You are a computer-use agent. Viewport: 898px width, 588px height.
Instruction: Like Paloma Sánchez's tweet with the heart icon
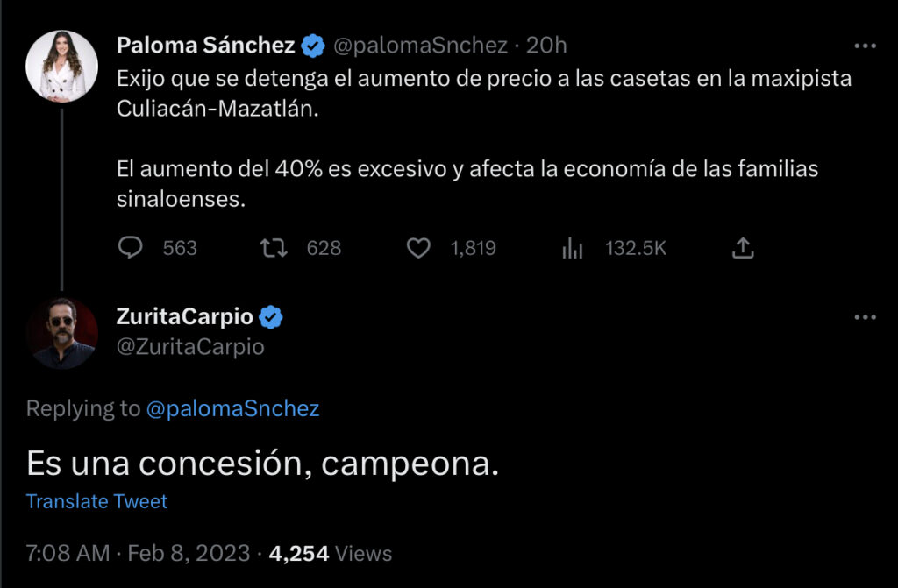click(419, 249)
